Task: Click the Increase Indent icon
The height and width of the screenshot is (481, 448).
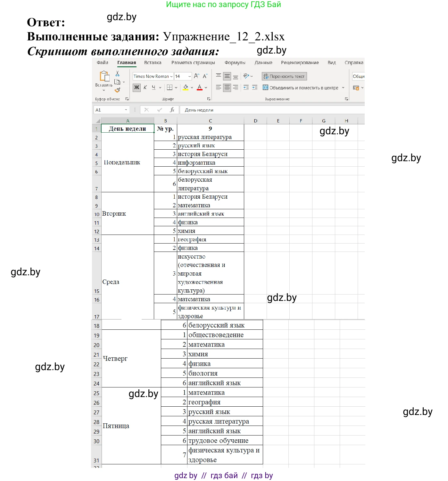Action: (x=254, y=88)
